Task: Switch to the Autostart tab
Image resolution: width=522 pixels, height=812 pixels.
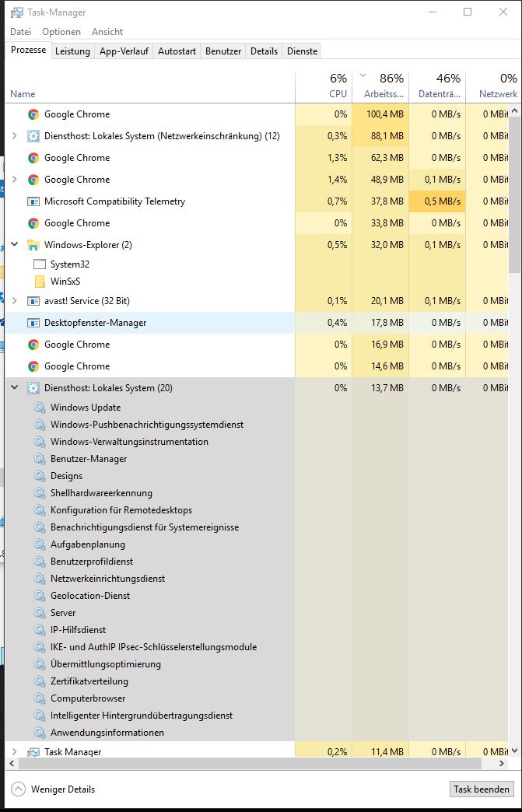Action: [177, 51]
